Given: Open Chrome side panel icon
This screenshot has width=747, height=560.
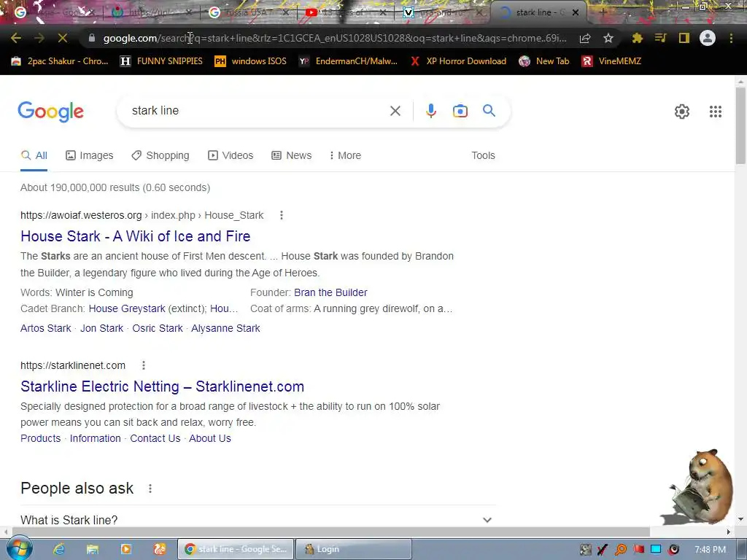Looking at the screenshot, I should [x=684, y=38].
